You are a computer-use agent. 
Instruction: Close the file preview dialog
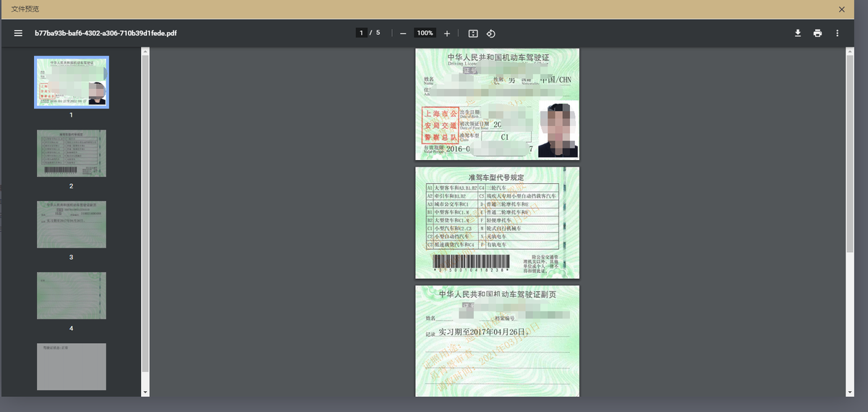tap(841, 9)
